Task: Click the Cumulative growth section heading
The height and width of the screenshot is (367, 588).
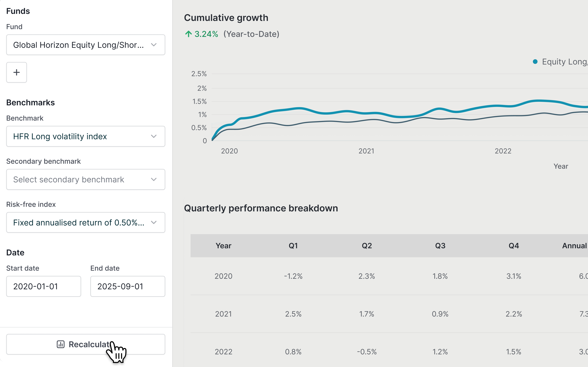Action: (x=226, y=17)
